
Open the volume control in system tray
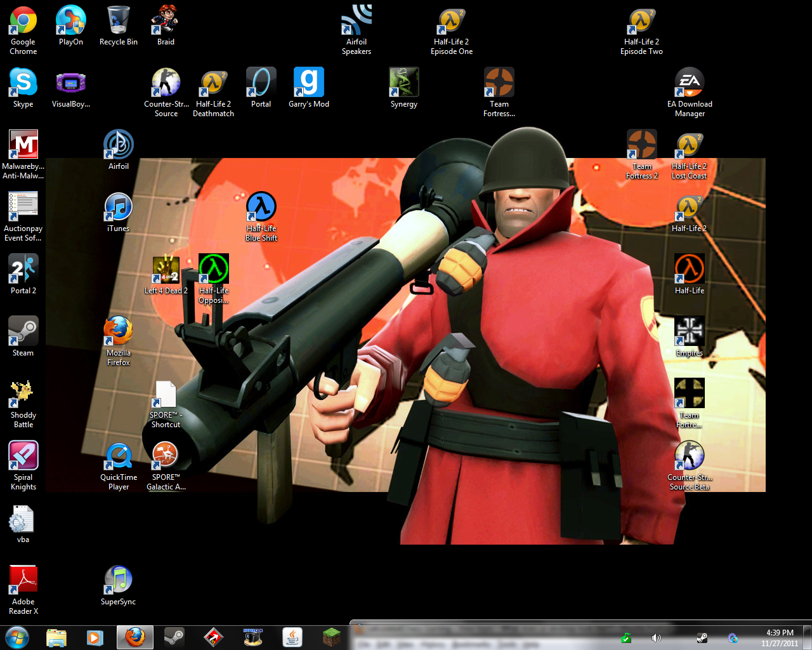tap(657, 637)
